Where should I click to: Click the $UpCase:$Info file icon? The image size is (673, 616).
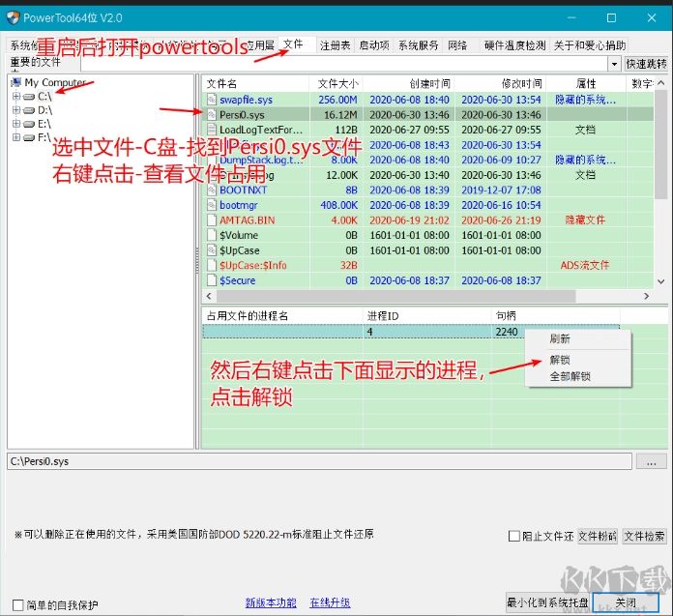tap(211, 265)
